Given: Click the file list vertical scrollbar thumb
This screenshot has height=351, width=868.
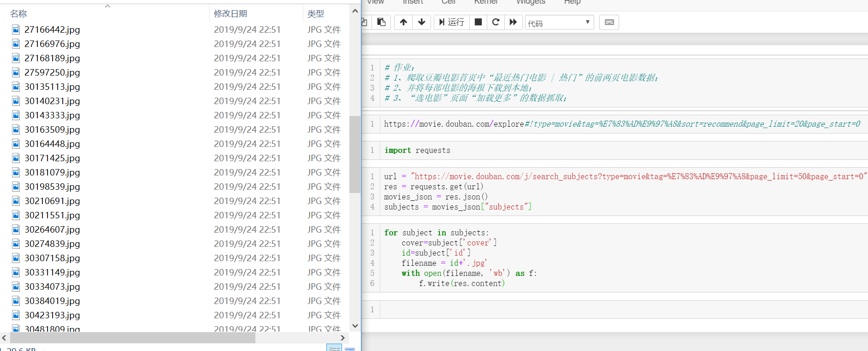Looking at the screenshot, I should [x=354, y=154].
